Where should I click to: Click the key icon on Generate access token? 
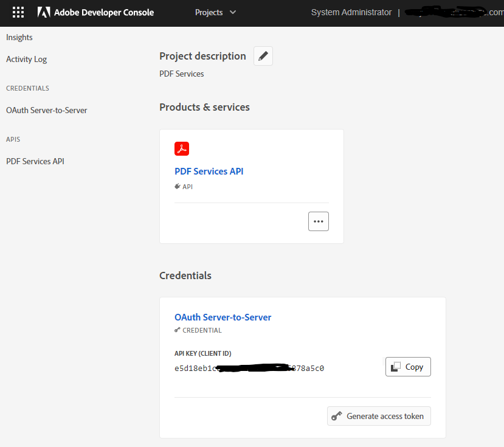point(337,416)
